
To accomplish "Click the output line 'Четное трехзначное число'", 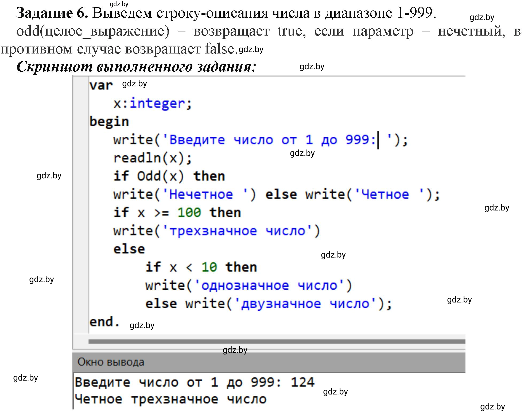I will tap(170, 399).
